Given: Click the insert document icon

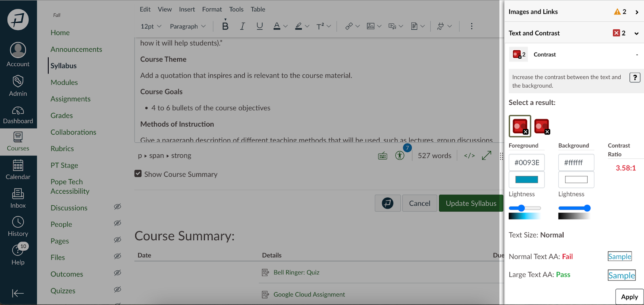Looking at the screenshot, I should coord(414,26).
